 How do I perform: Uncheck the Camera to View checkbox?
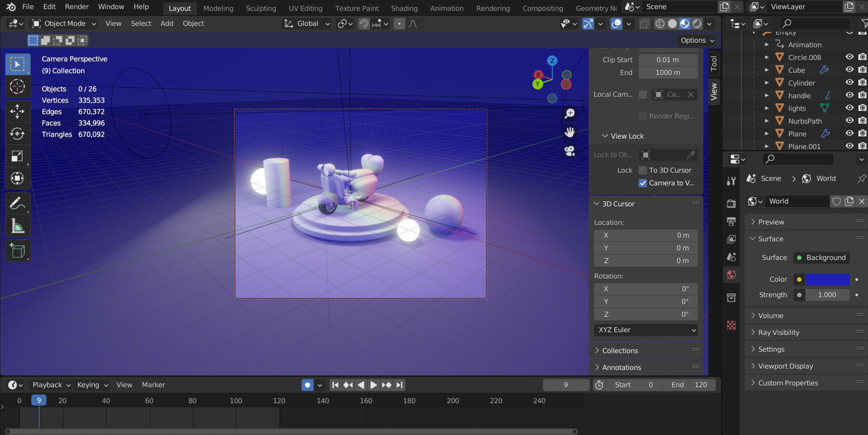[x=643, y=183]
